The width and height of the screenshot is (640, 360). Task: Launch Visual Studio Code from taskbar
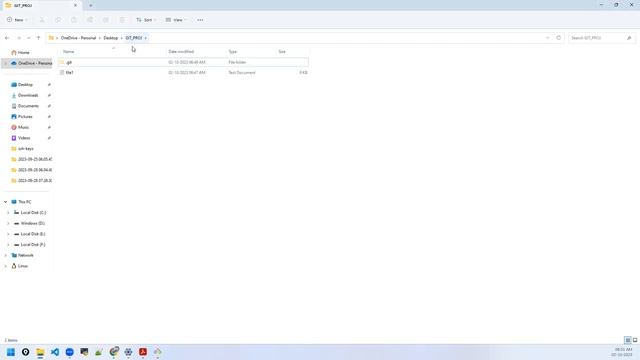coord(55,352)
